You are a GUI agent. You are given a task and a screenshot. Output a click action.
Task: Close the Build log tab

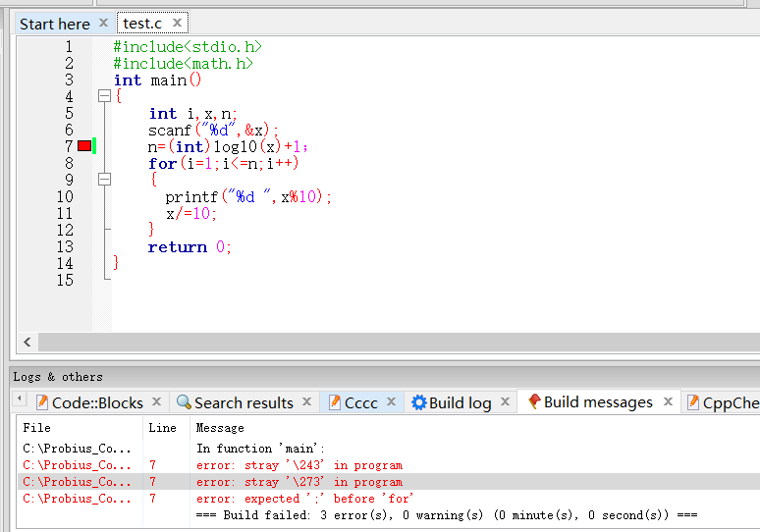[505, 401]
